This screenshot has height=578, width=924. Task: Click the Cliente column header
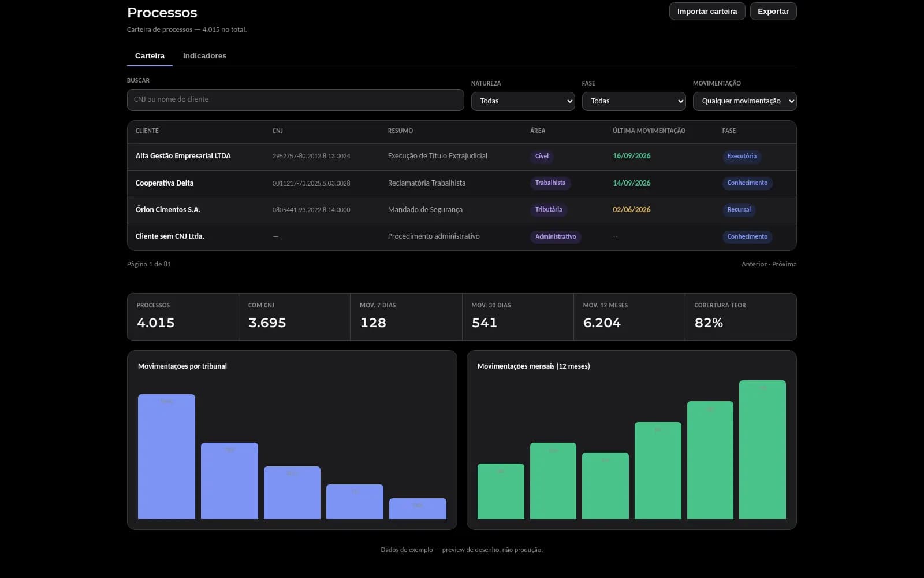(147, 131)
